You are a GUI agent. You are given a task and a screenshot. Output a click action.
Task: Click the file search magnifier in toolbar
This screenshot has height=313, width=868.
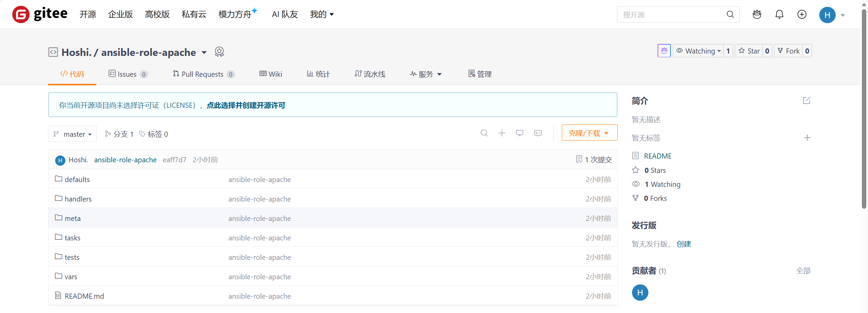(484, 133)
